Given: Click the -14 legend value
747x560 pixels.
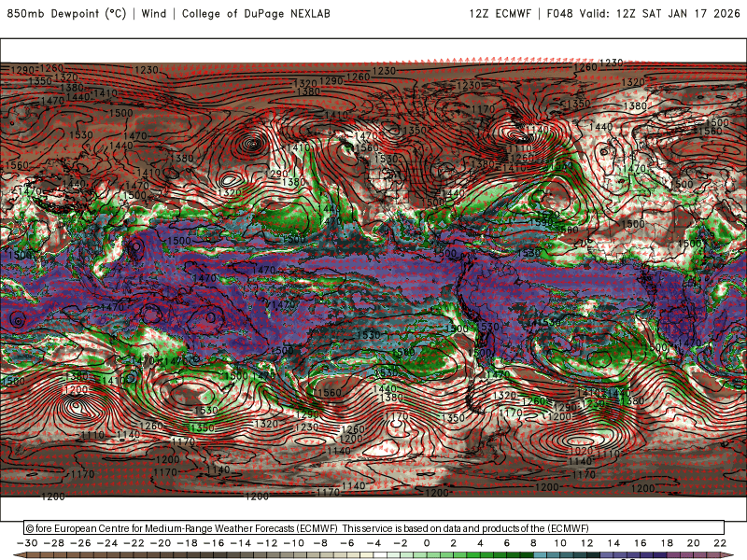Looking at the screenshot, I should pos(241,543).
